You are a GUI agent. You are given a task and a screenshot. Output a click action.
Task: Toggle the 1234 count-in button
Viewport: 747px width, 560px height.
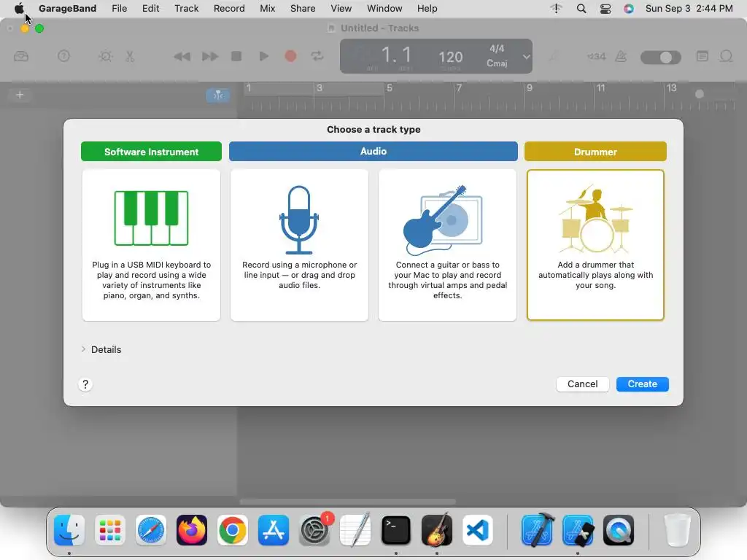[596, 57]
